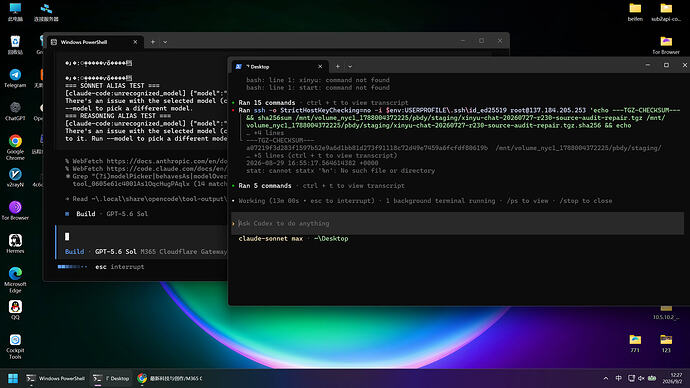This screenshot has width=690, height=388.
Task: Open the QQ penguin desktop icon
Action: click(15, 310)
